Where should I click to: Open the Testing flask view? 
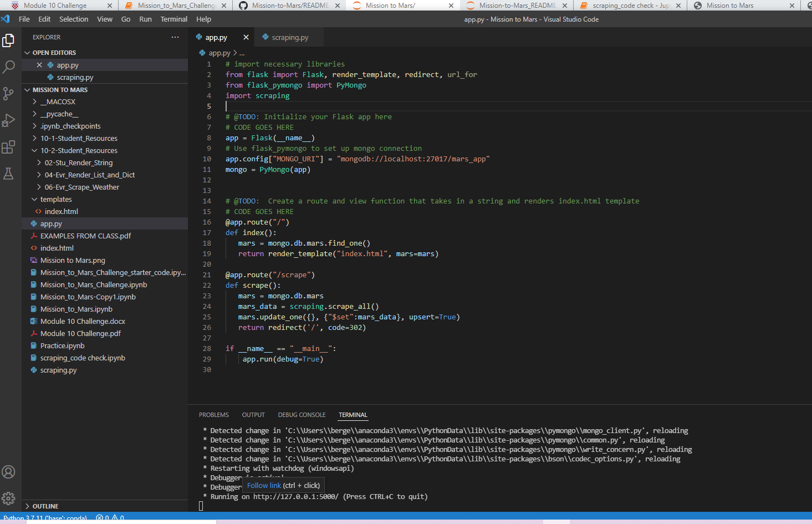[8, 174]
